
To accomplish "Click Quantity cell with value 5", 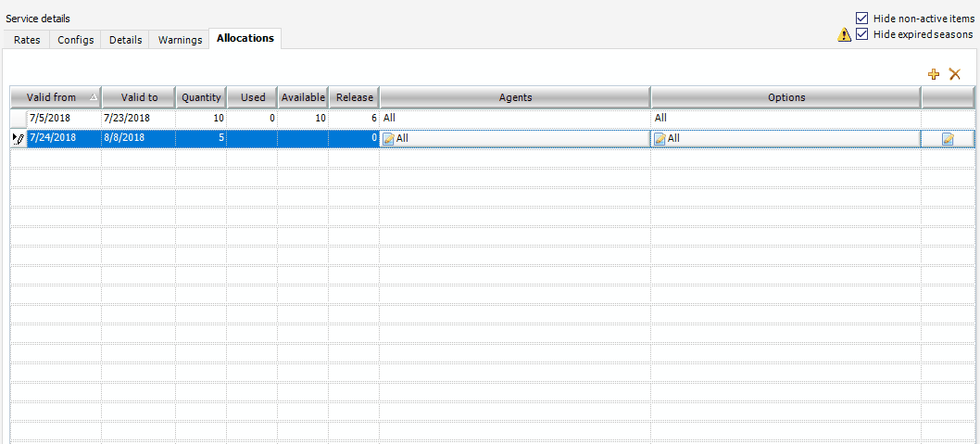I will click(x=201, y=138).
